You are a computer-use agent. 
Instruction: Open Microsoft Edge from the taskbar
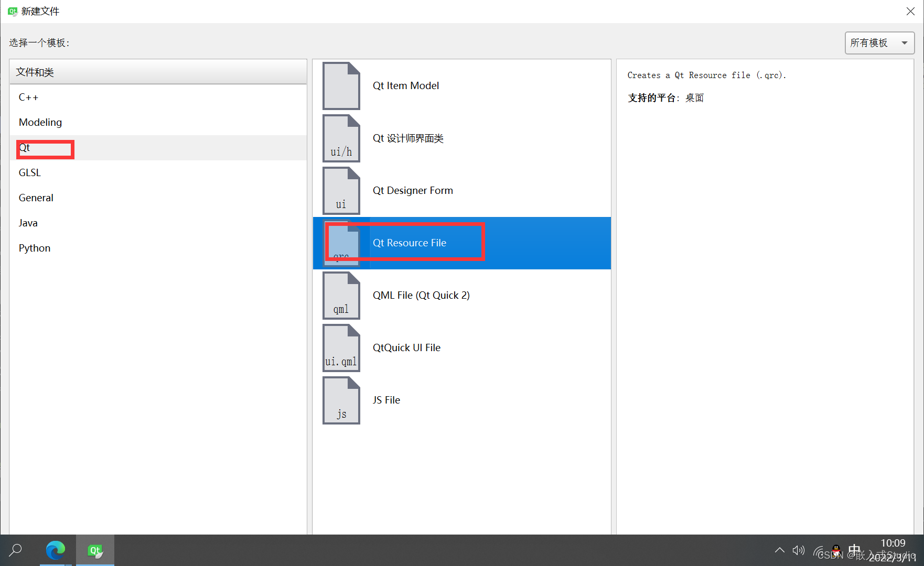[56, 550]
